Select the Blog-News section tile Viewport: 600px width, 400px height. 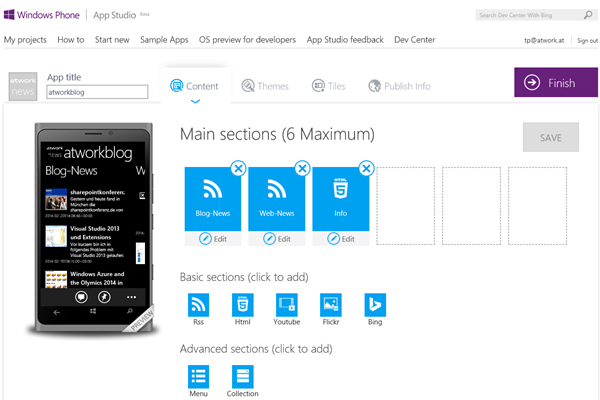click(x=213, y=199)
